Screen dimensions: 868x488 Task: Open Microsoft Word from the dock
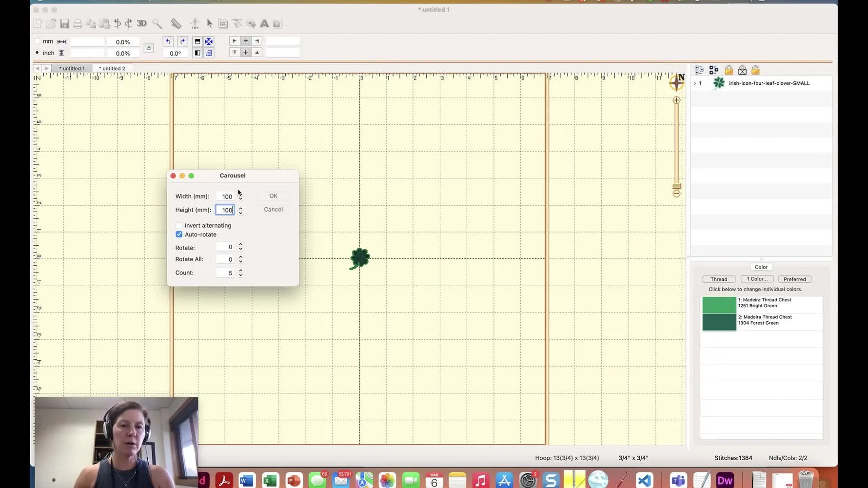tap(247, 480)
